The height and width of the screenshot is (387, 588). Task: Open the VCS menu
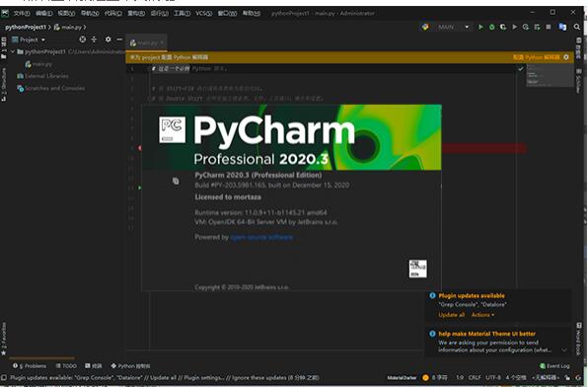click(204, 14)
